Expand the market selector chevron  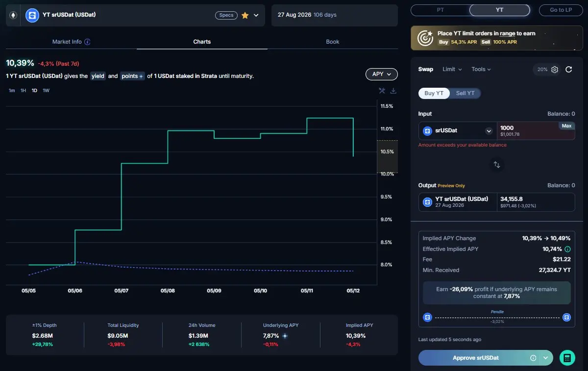click(256, 15)
